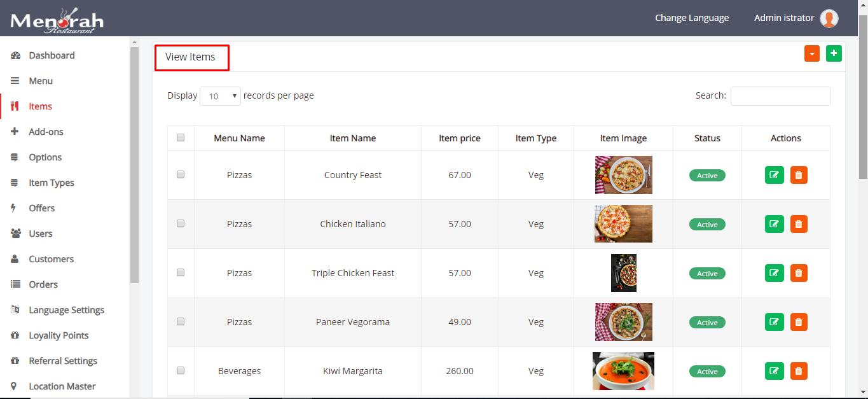Select the Kiwi Margarita row checkbox

[181, 370]
